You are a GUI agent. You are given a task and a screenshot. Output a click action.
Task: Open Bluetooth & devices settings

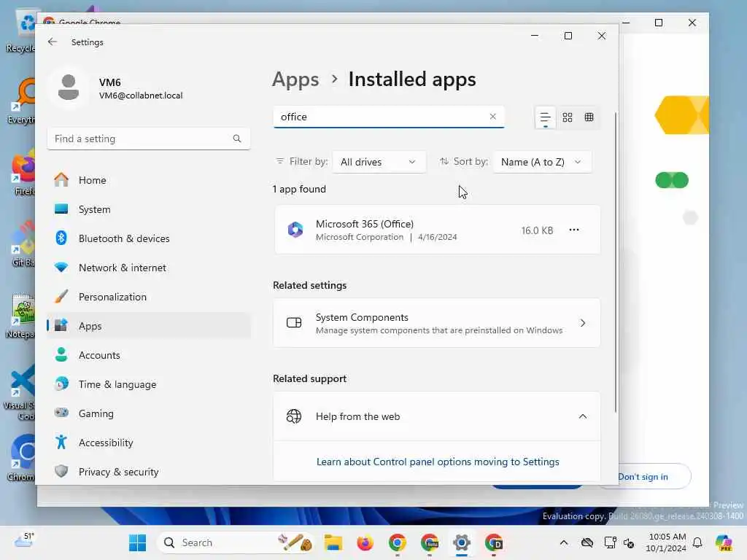tap(149, 238)
